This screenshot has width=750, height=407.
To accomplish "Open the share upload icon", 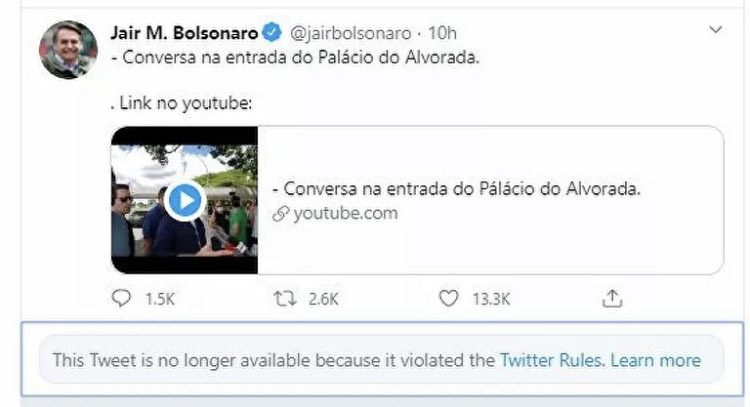I will tap(612, 298).
